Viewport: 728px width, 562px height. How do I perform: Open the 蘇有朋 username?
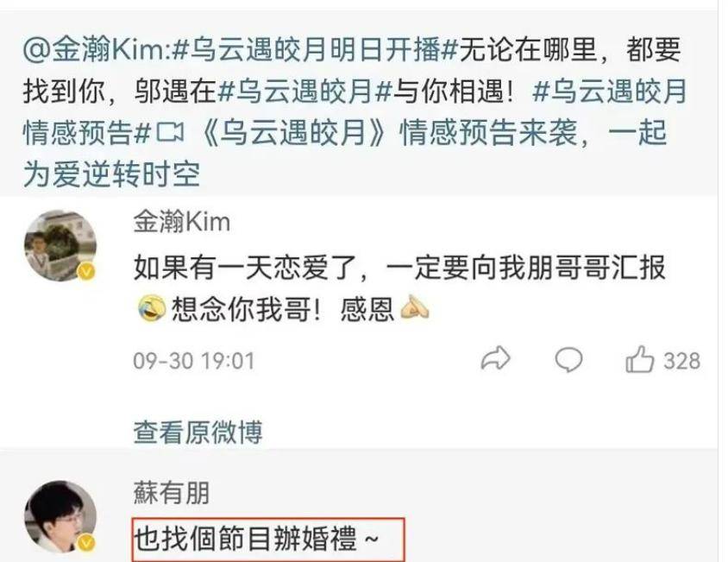pos(172,493)
